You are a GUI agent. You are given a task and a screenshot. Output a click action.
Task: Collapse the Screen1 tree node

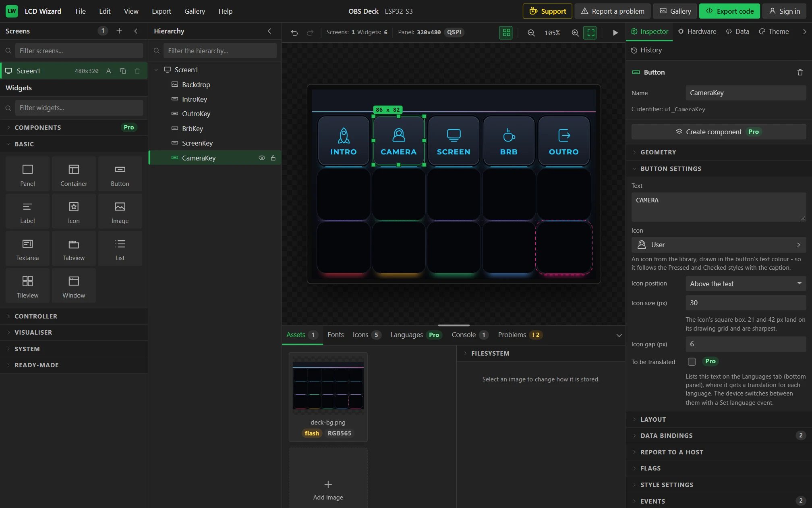click(x=156, y=70)
